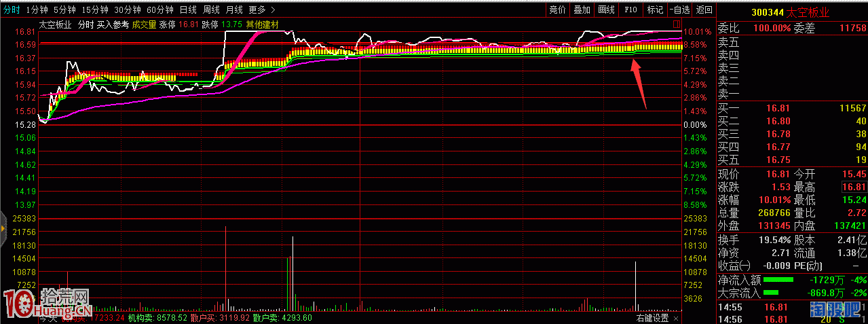Select the 买三 price 16.78 row
The width and height of the screenshot is (868, 324).
pyautogui.click(x=792, y=134)
